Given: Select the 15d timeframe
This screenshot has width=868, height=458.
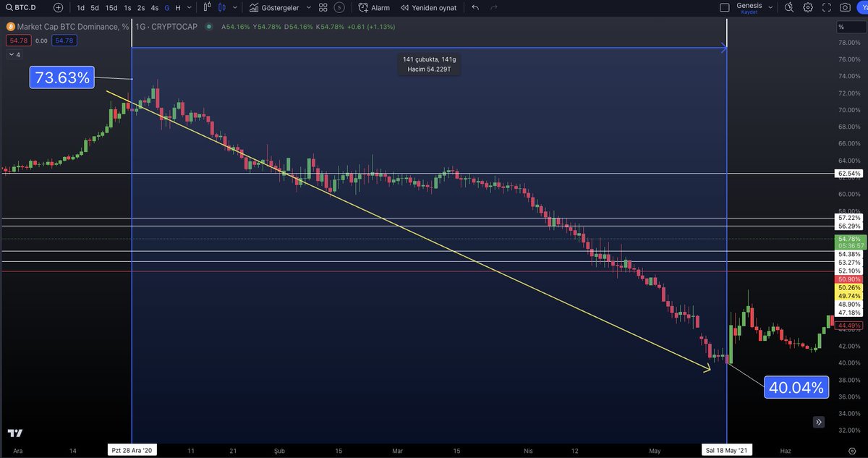Looking at the screenshot, I should coord(111,7).
